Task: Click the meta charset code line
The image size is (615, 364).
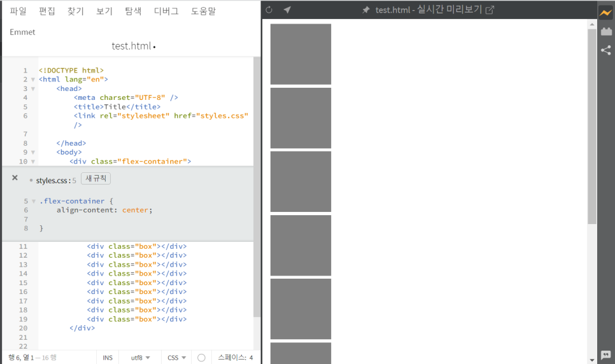Action: coord(126,97)
